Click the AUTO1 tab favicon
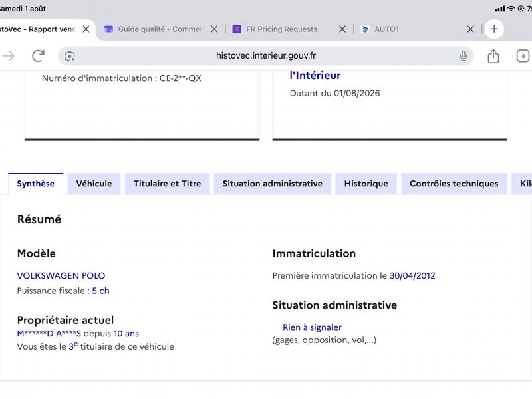 (x=364, y=29)
